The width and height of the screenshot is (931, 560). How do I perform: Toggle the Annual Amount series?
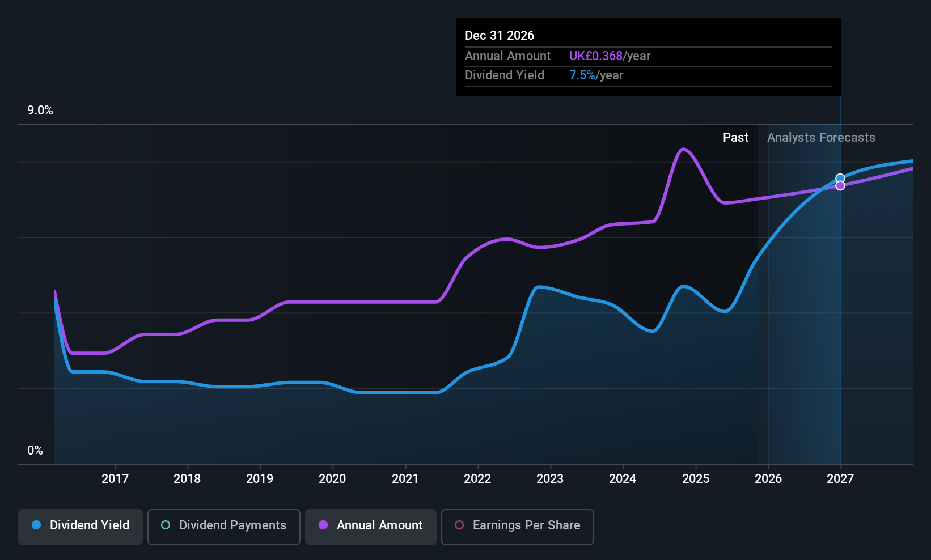[371, 527]
